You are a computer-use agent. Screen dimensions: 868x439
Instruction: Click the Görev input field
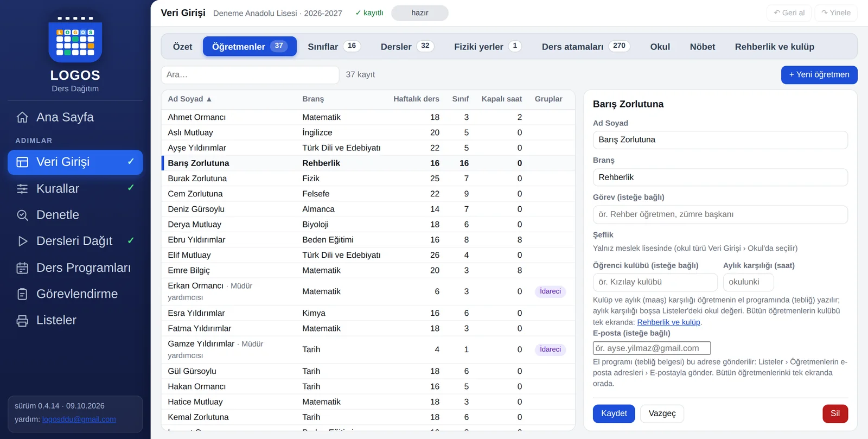click(x=720, y=214)
